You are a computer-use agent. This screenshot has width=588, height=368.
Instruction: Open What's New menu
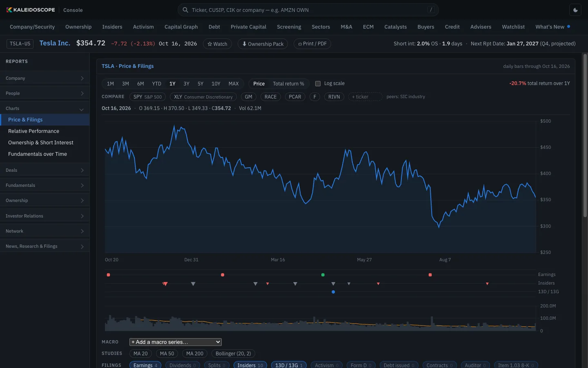point(552,27)
